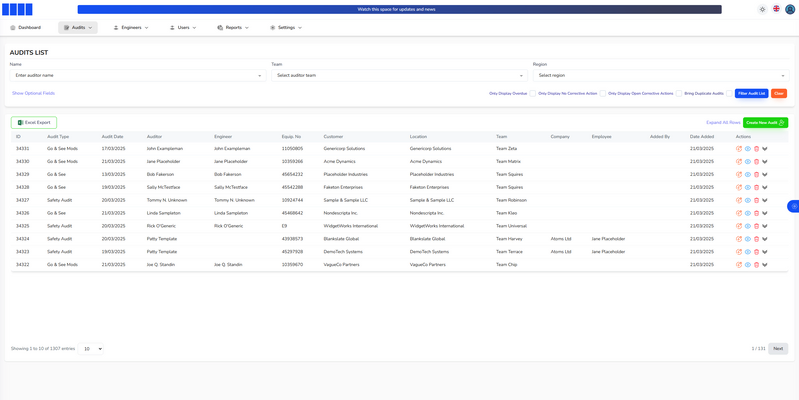Edit audit 34326 with the orange icon
The height and width of the screenshot is (400, 799).
pos(739,213)
